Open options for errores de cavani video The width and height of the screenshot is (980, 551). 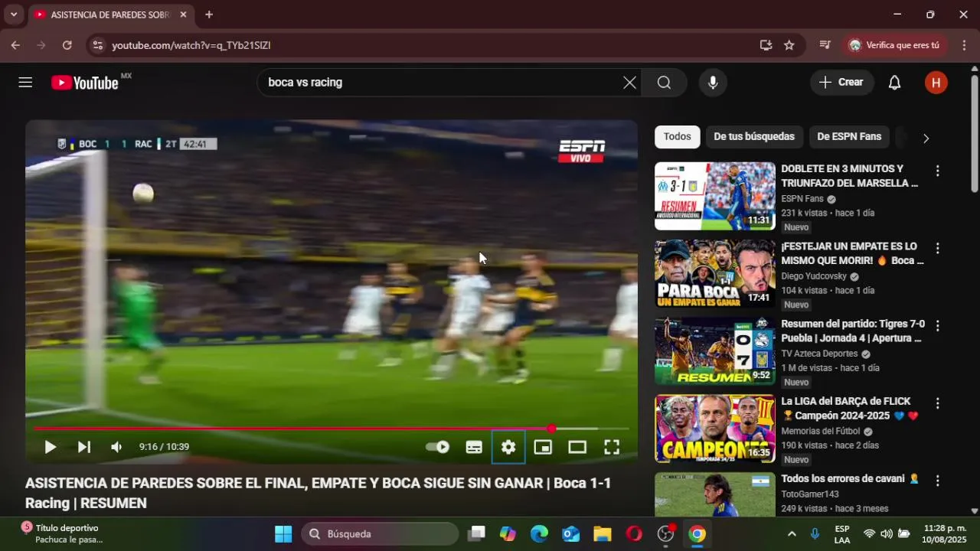[937, 481]
